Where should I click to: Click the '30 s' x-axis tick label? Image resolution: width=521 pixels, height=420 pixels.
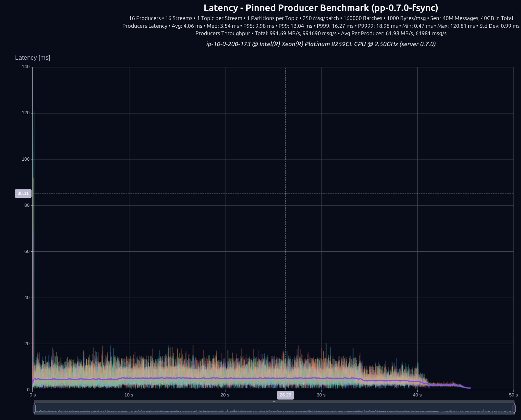(321, 395)
